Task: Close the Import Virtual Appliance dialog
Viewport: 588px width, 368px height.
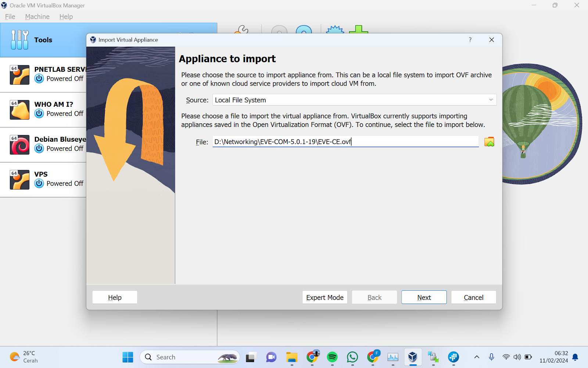Action: tap(492, 40)
